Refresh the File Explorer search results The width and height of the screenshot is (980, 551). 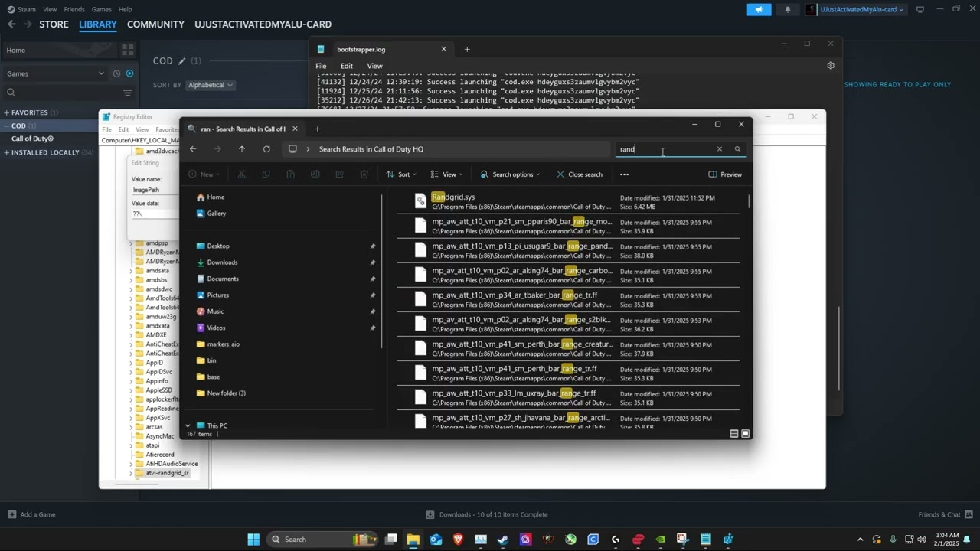coord(266,149)
